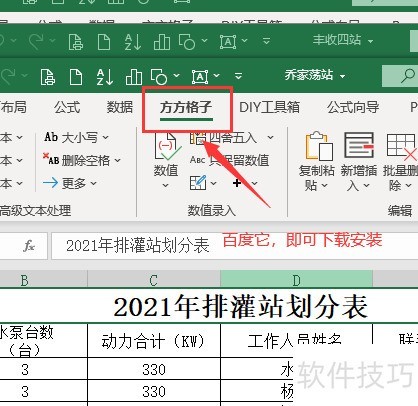Click text box icon in 丰收四站 window

point(228,42)
